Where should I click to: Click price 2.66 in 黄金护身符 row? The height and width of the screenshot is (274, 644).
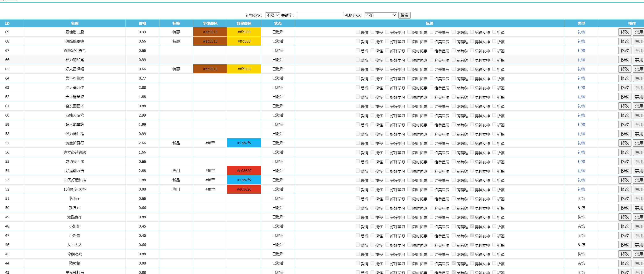point(142,143)
